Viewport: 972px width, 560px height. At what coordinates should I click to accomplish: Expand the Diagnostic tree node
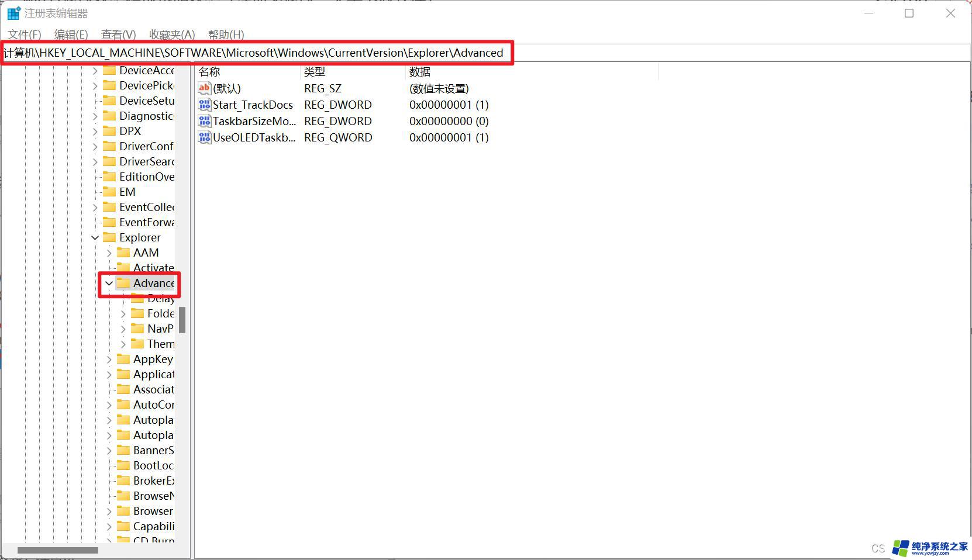click(95, 116)
